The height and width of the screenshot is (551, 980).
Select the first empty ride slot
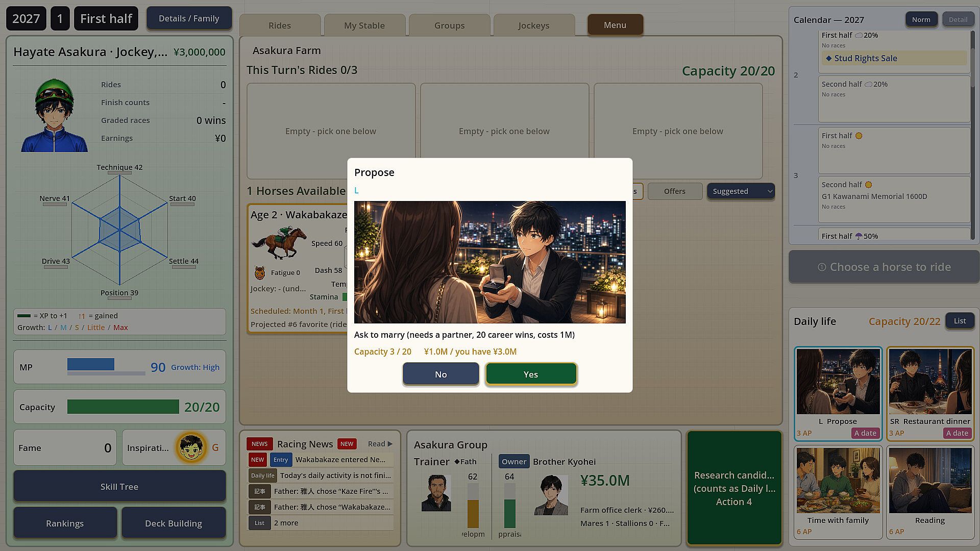[331, 131]
